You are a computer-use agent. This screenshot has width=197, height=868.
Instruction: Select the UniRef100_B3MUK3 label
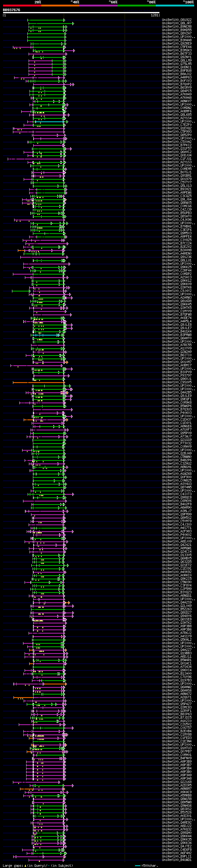point(177,50)
